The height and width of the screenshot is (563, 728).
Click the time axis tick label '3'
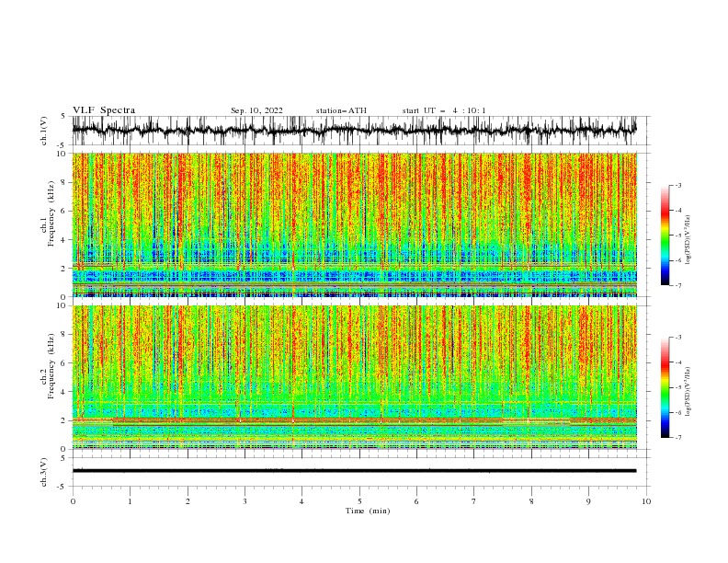tap(245, 501)
